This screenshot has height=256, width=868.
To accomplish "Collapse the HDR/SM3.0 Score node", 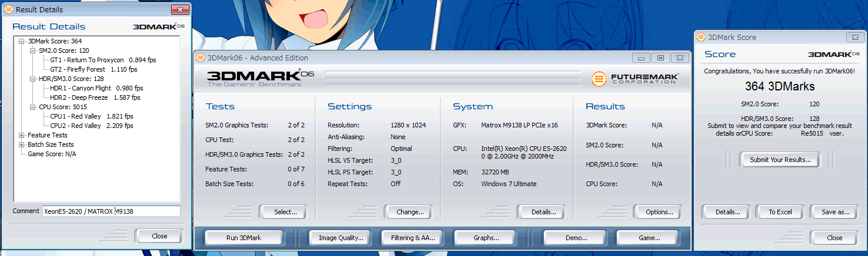I will [x=32, y=79].
